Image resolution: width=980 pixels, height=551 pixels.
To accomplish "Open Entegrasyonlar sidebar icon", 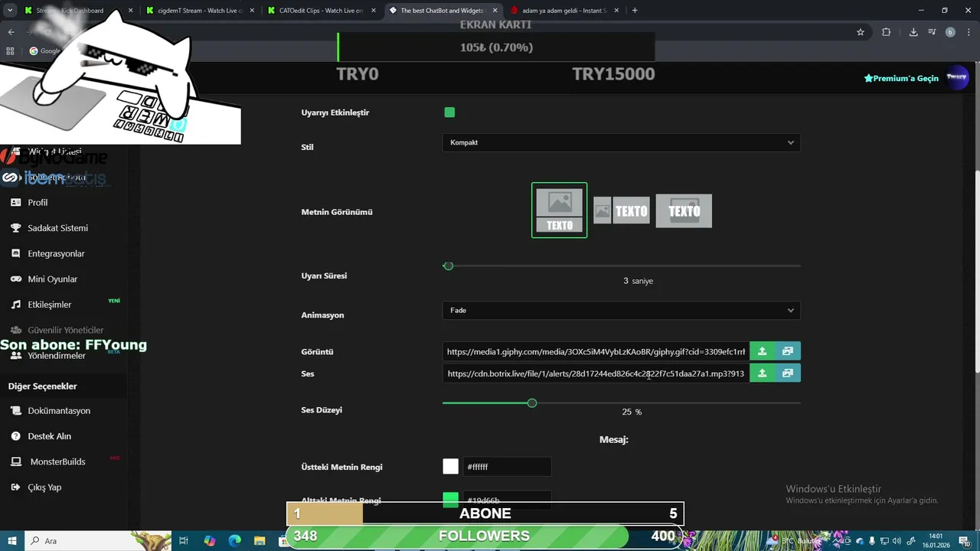I will click(x=15, y=253).
